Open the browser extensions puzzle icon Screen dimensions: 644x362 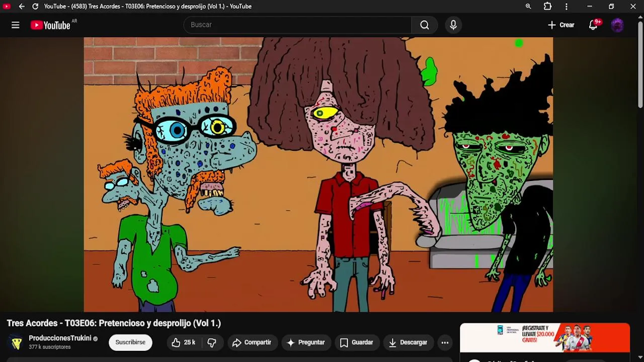pos(547,7)
